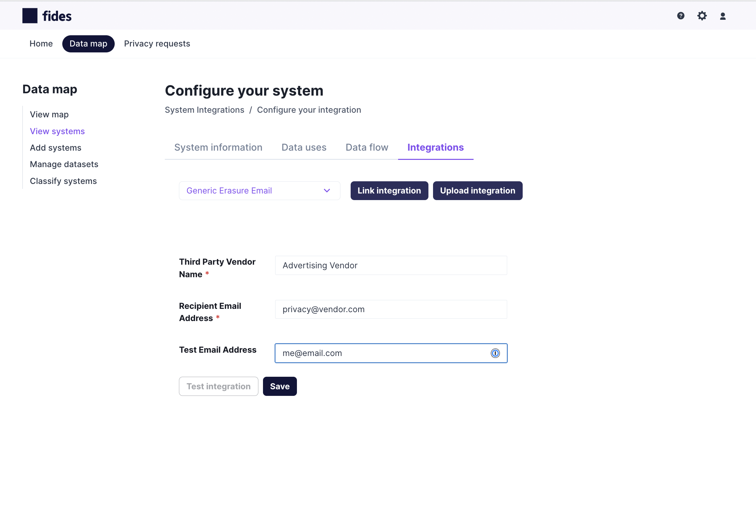Click the Link integration button

389,191
